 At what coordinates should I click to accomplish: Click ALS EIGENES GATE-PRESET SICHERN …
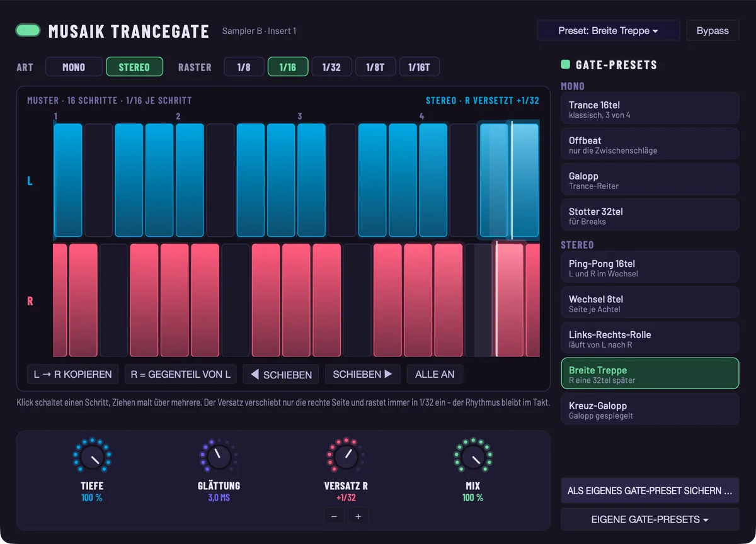650,490
